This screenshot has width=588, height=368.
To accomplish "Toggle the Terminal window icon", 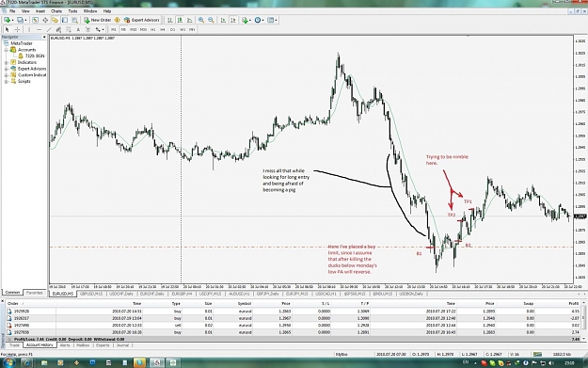I will (x=65, y=20).
